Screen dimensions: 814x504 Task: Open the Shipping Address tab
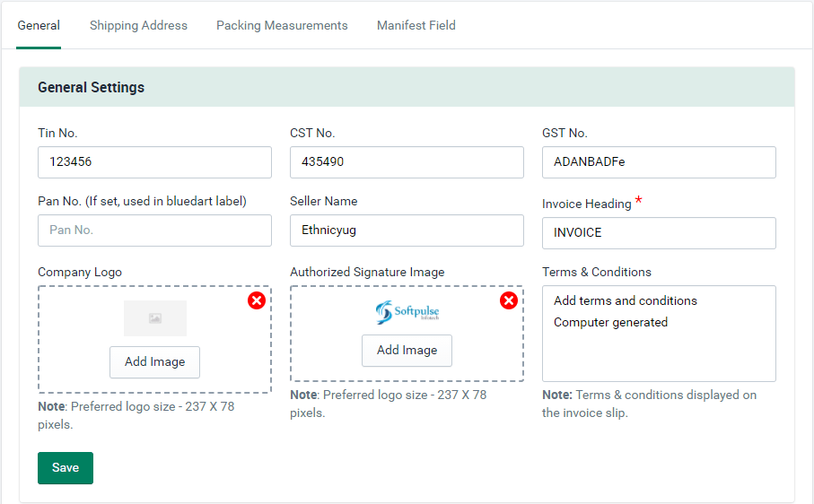click(x=138, y=25)
